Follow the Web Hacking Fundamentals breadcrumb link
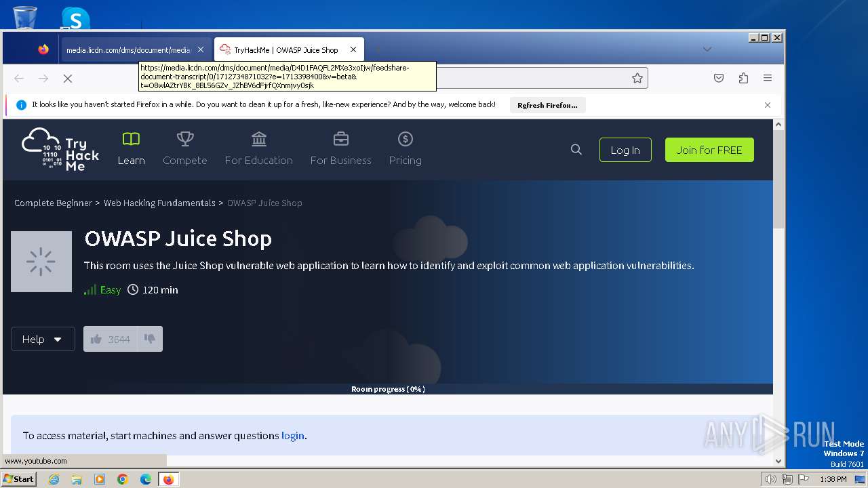This screenshot has height=488, width=868. point(159,203)
